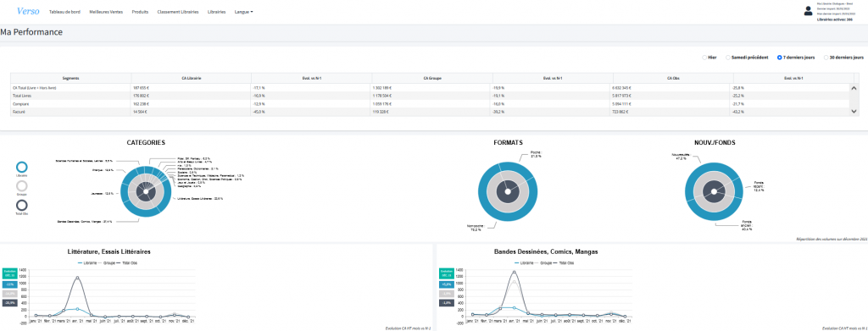Click the dark Total Obs ring icon

21,206
